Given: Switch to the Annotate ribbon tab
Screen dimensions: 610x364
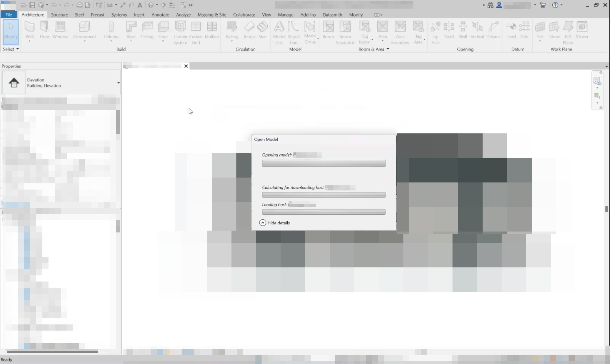Looking at the screenshot, I should tap(160, 15).
